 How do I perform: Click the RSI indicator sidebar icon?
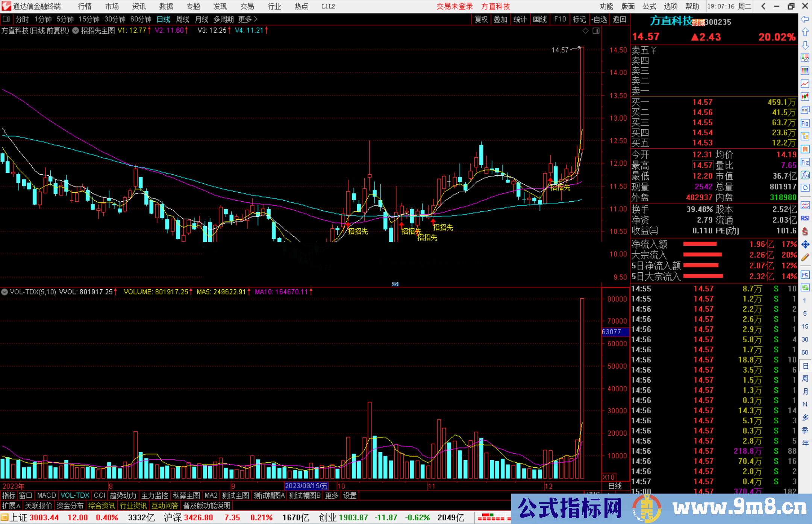point(805,218)
